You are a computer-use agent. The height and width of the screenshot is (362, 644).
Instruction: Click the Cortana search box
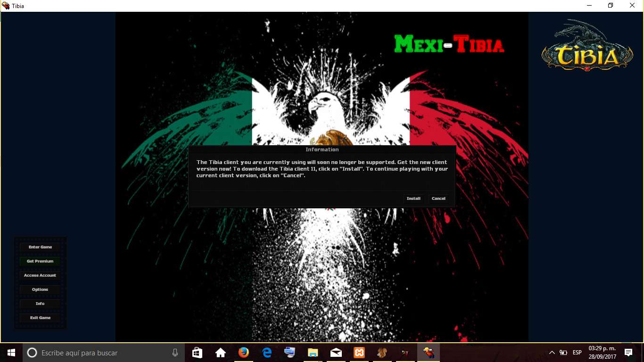click(x=104, y=353)
